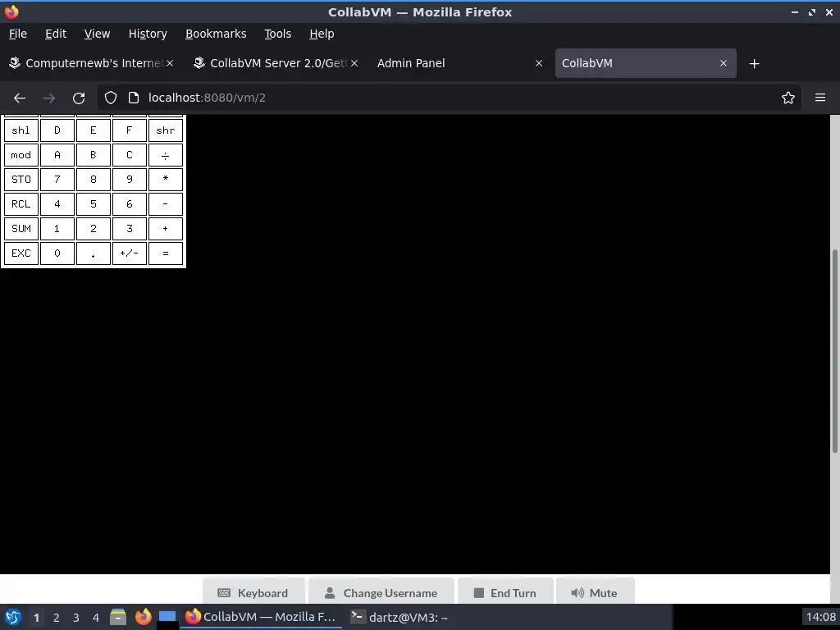Image resolution: width=840 pixels, height=630 pixels.
Task: Click the calculator key 4
Action: [x=57, y=204]
